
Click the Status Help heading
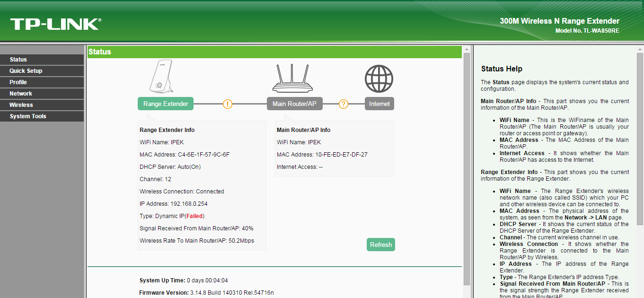502,69
